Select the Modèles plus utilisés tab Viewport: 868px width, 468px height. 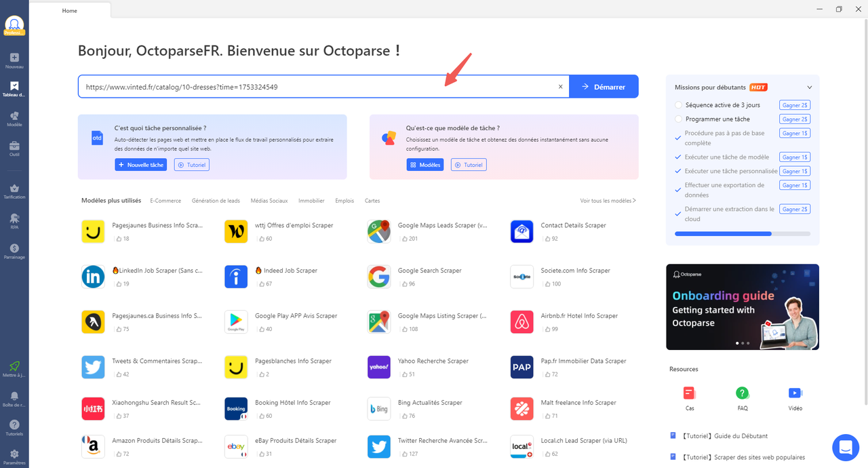[111, 201]
